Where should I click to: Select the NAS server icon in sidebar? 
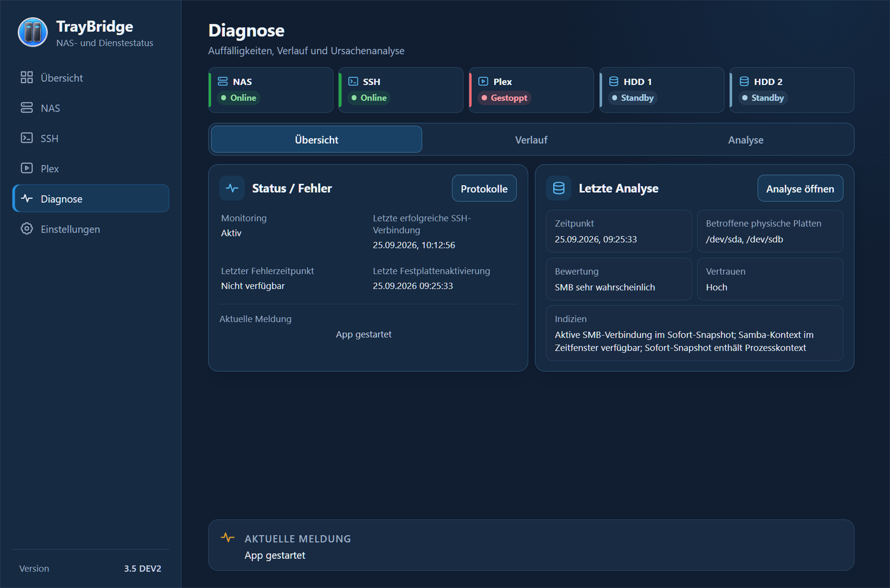coord(27,108)
